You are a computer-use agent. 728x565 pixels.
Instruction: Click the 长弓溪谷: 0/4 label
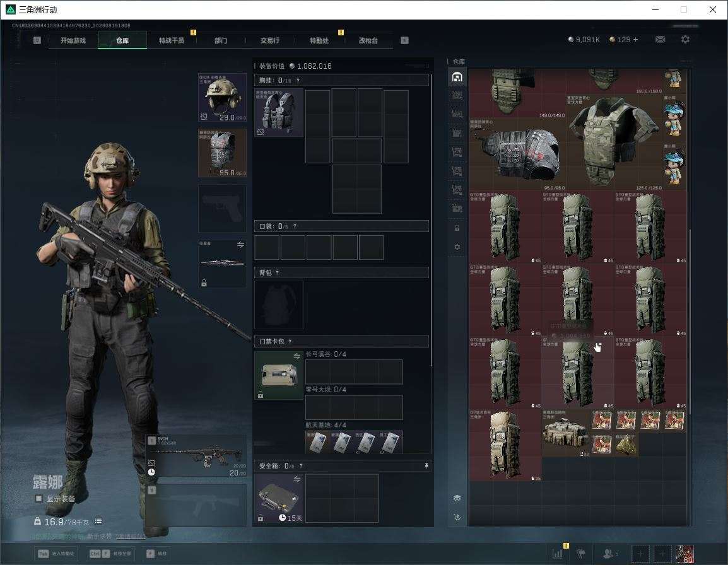(x=326, y=354)
